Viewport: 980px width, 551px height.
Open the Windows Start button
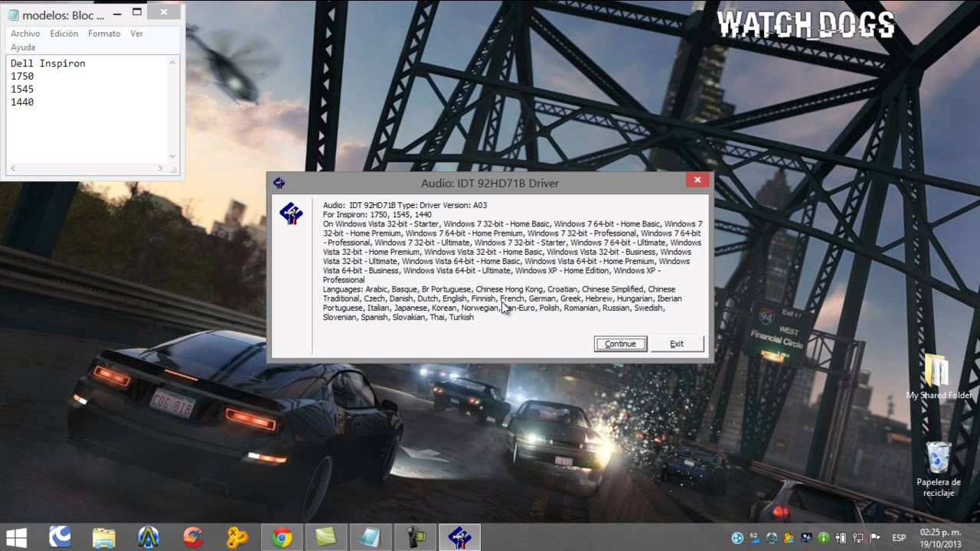point(16,537)
